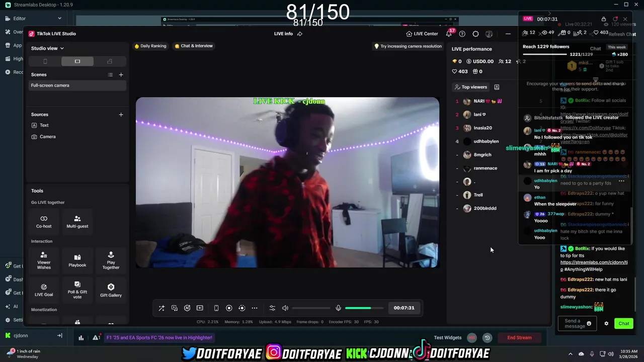The width and height of the screenshot is (644, 362).
Task: Open chat settings gear icon
Action: coord(606,324)
